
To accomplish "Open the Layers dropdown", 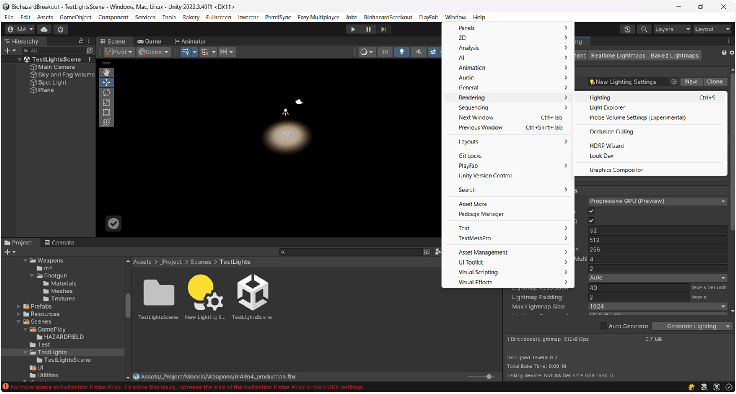I will [x=673, y=29].
